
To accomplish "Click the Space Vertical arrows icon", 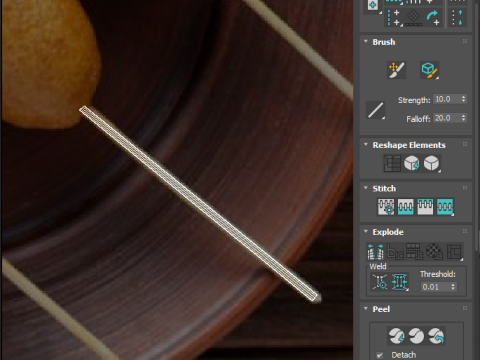I will click(457, 17).
